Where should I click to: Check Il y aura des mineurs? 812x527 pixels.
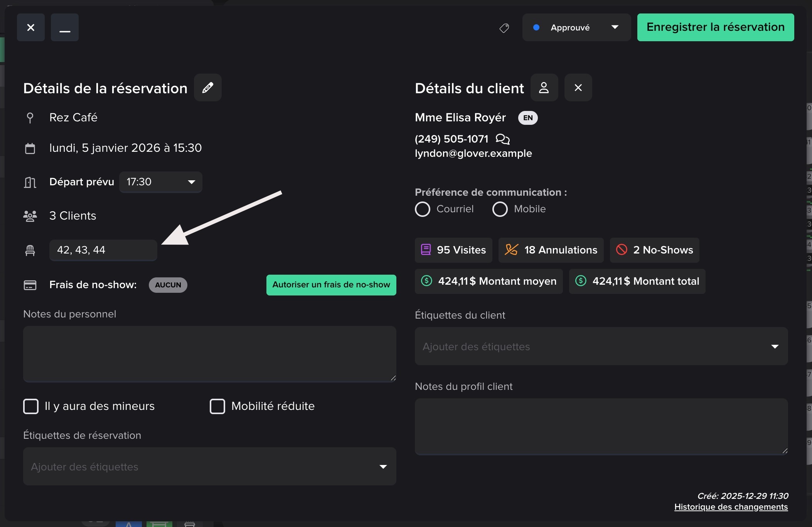(x=31, y=406)
